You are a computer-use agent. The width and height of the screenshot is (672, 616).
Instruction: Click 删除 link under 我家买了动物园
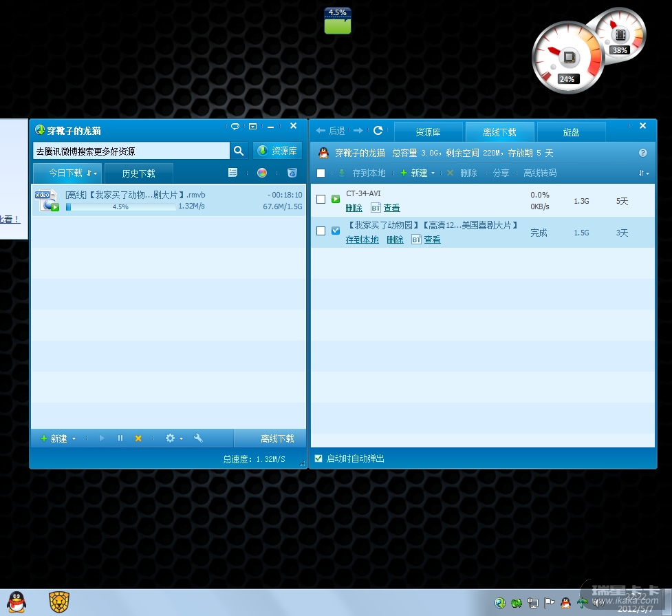[395, 240]
